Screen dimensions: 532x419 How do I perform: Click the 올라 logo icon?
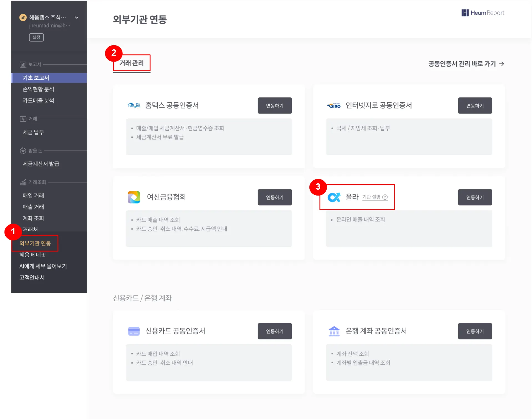334,197
